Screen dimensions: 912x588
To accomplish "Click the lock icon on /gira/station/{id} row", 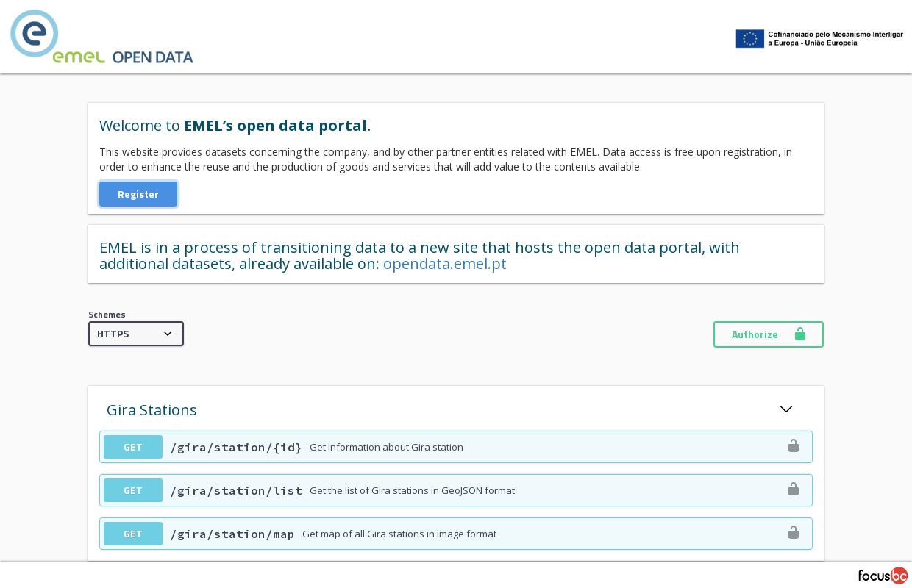I will click(x=794, y=446).
